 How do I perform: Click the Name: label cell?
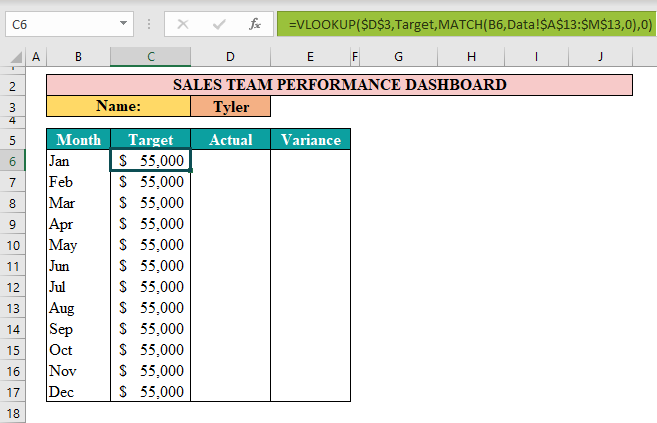point(119,106)
